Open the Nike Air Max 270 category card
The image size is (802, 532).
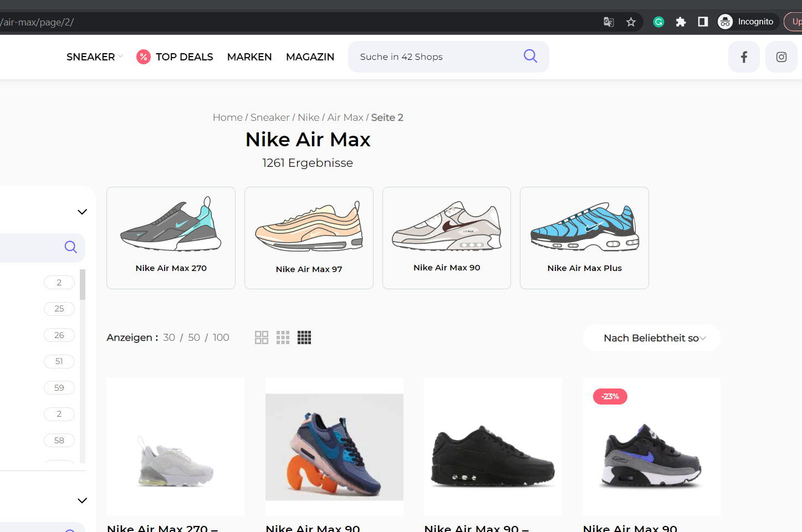pos(171,238)
